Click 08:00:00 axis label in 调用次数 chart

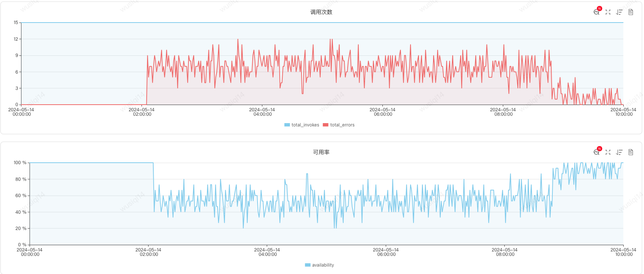point(503,114)
